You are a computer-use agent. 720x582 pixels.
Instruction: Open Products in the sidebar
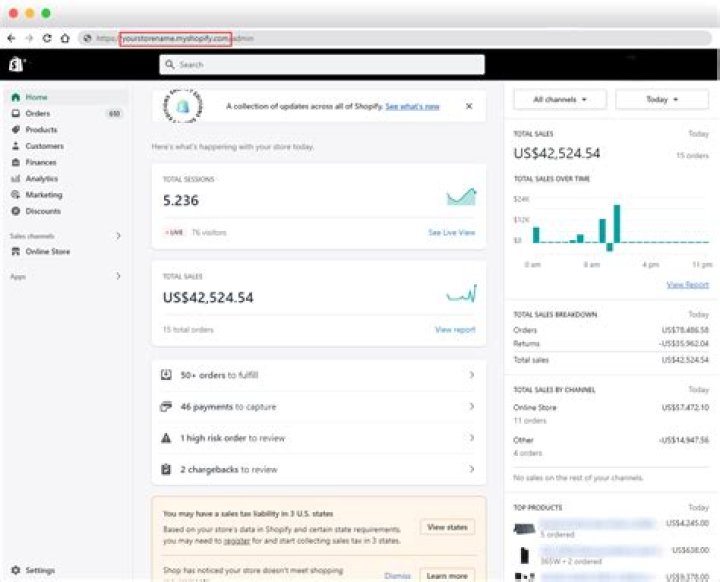pos(41,130)
